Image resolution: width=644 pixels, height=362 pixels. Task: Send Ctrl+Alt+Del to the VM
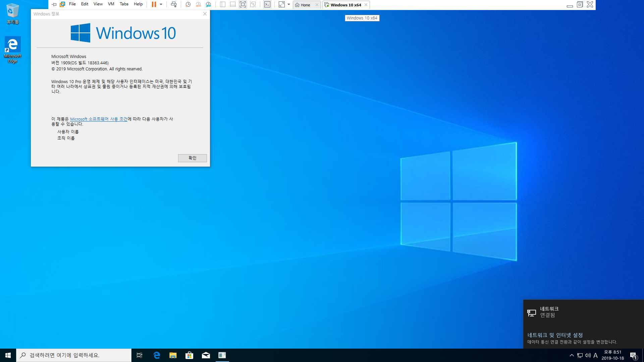[x=174, y=4]
